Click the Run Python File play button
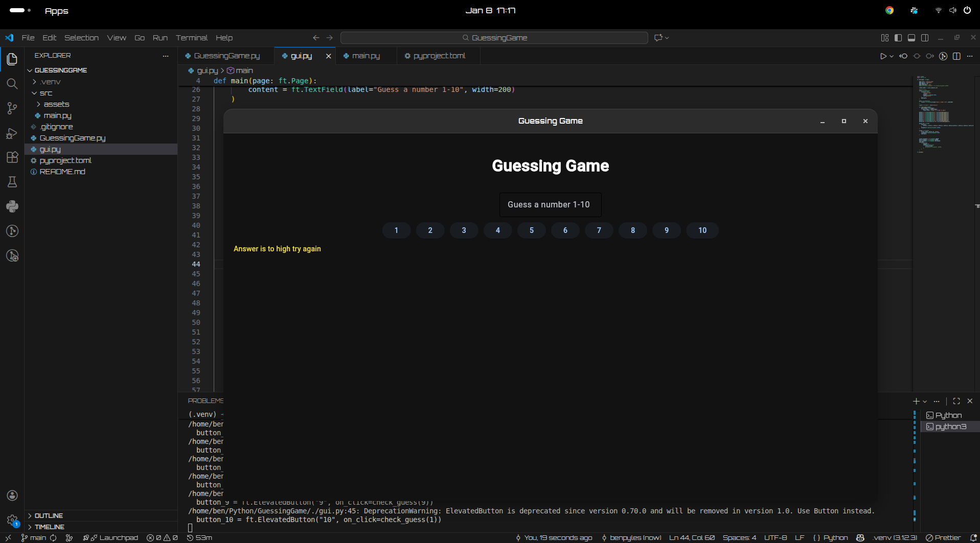 click(883, 56)
